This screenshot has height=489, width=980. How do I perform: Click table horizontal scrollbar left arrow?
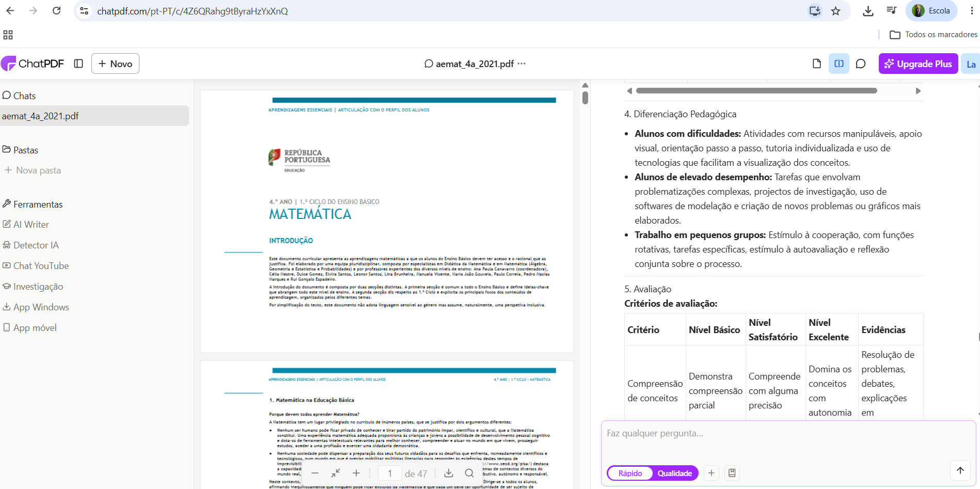[x=629, y=90]
